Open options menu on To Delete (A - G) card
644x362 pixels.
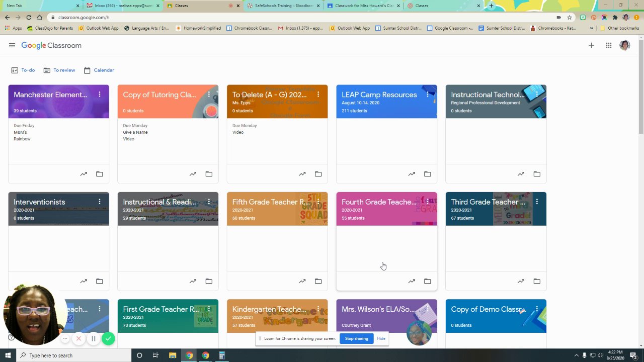coord(318,95)
